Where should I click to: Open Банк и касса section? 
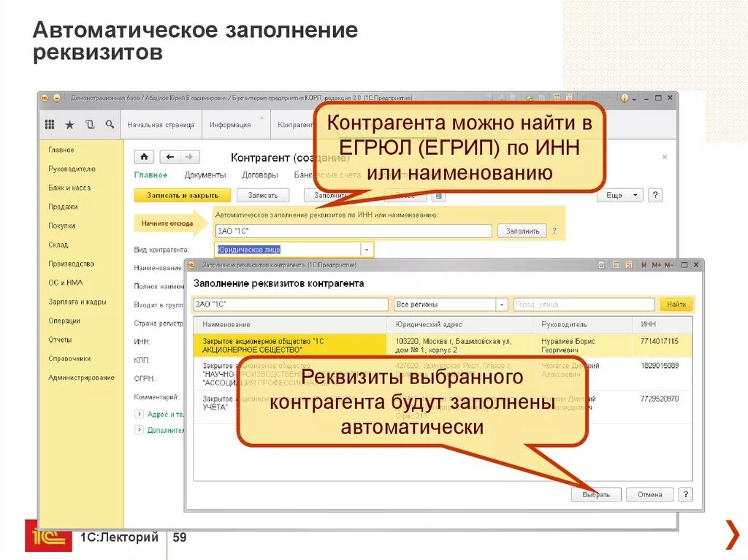(69, 188)
